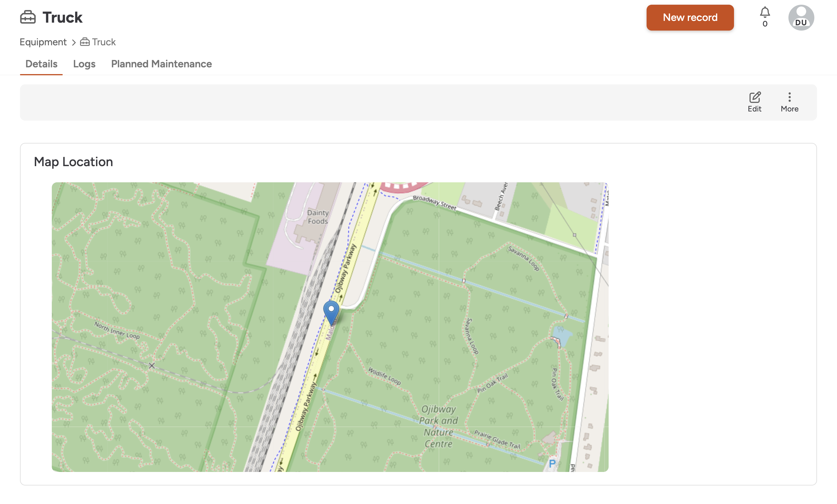Click the toolbox icon beside Truck title
837x504 pixels.
[28, 17]
